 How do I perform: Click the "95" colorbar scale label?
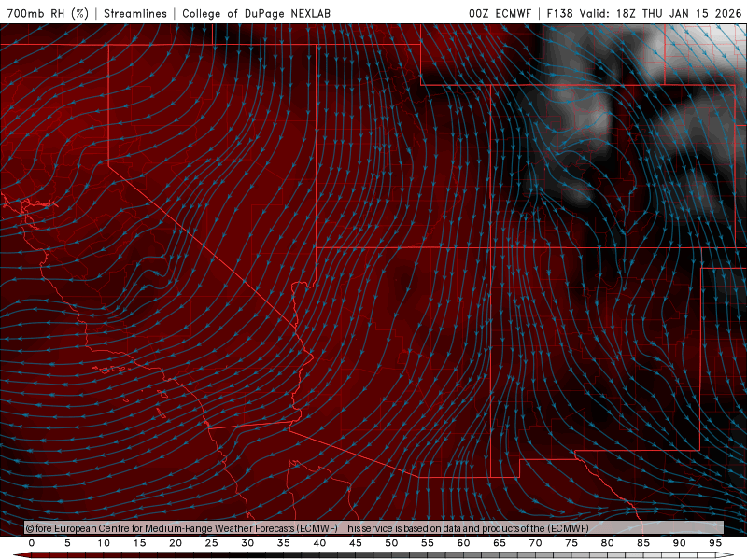715,543
